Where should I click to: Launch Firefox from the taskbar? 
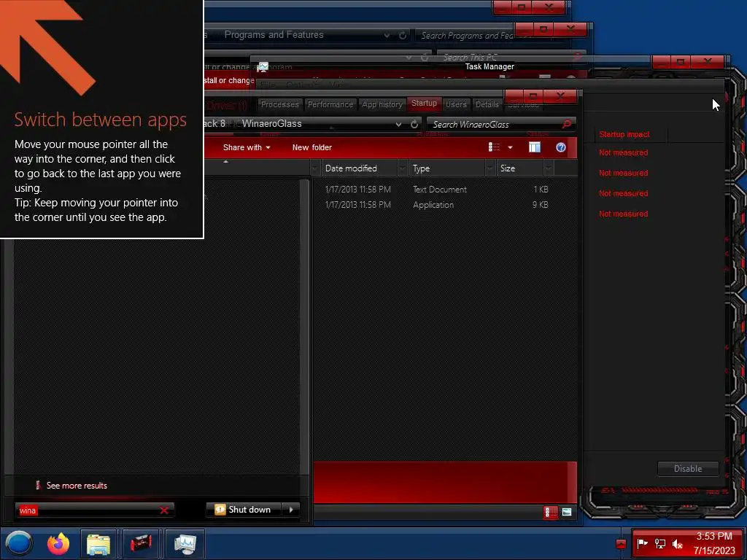pyautogui.click(x=58, y=543)
